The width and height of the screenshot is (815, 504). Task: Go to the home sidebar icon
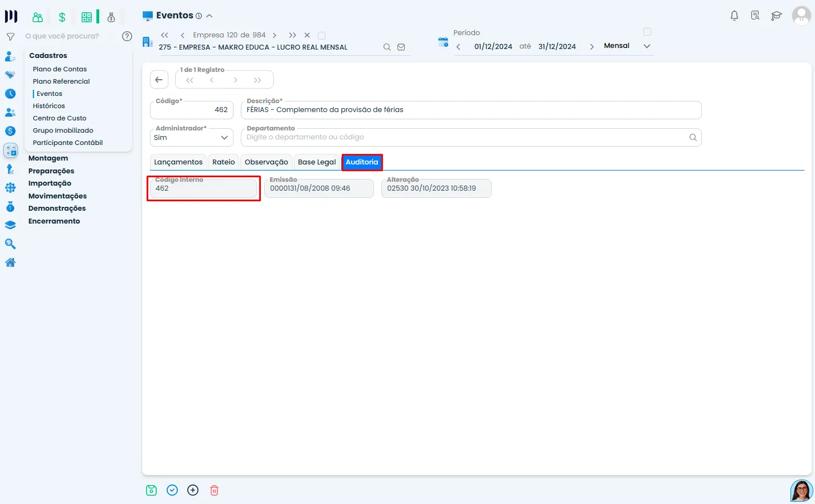[x=10, y=263]
